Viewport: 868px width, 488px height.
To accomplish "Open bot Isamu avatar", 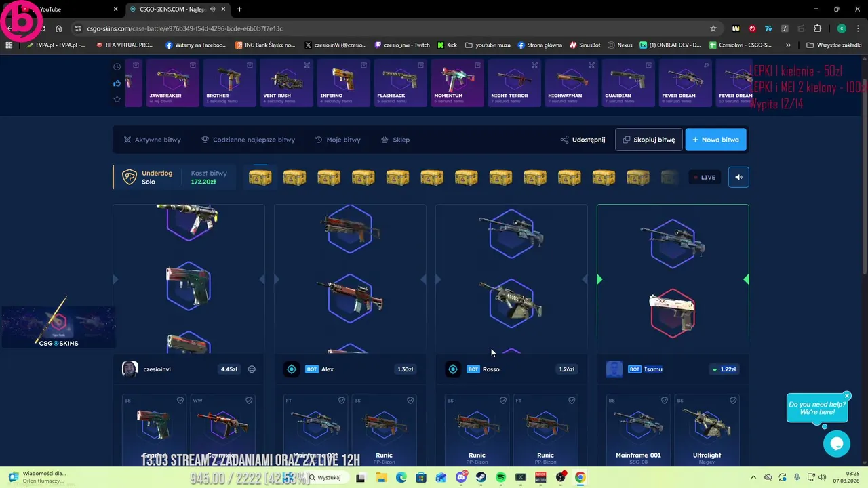I will tap(614, 369).
